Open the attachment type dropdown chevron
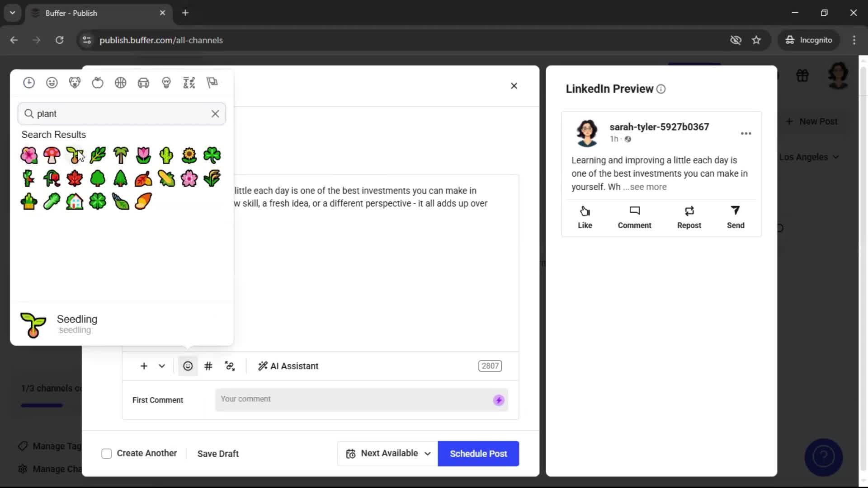Viewport: 868px width, 488px height. [161, 366]
